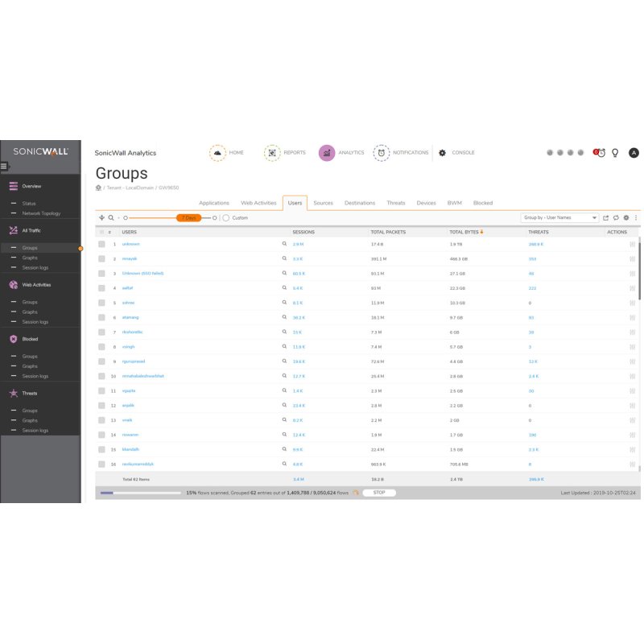The width and height of the screenshot is (644, 644).
Task: Switch to the Web Activities tab
Action: [258, 202]
